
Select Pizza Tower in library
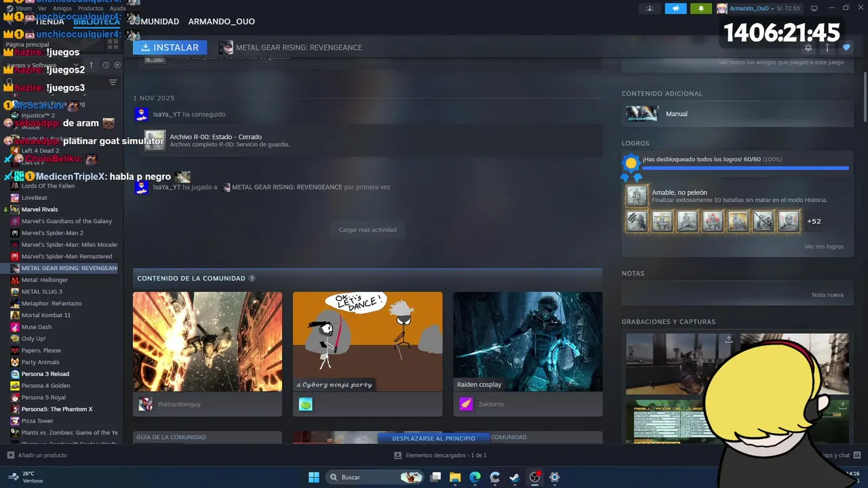(x=37, y=421)
